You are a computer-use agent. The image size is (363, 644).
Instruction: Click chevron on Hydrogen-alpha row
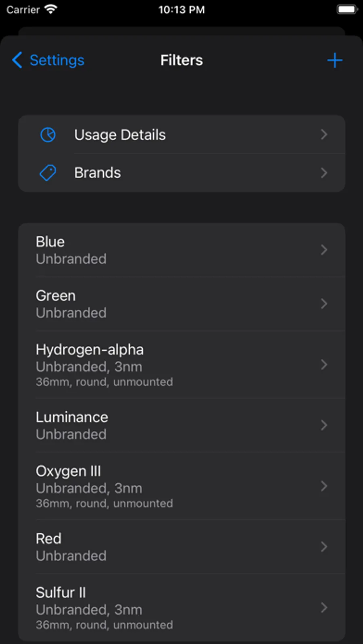click(x=324, y=365)
